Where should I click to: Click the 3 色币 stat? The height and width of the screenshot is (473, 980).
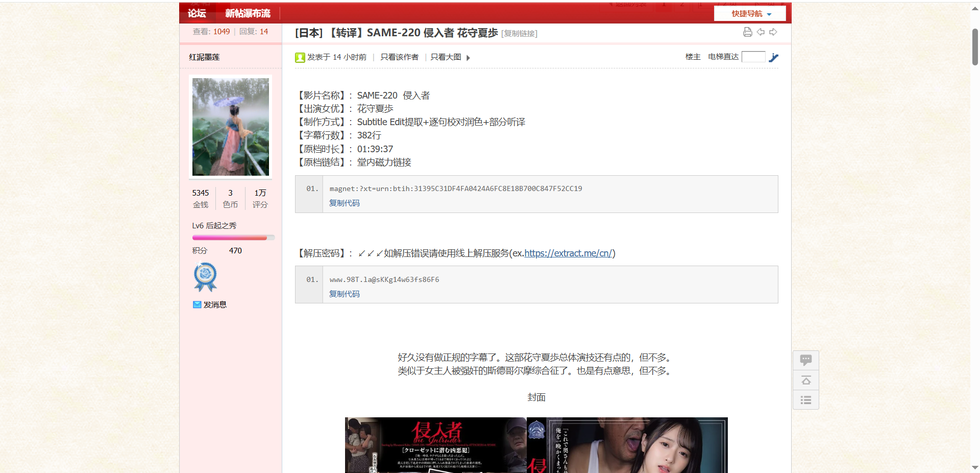pos(230,199)
